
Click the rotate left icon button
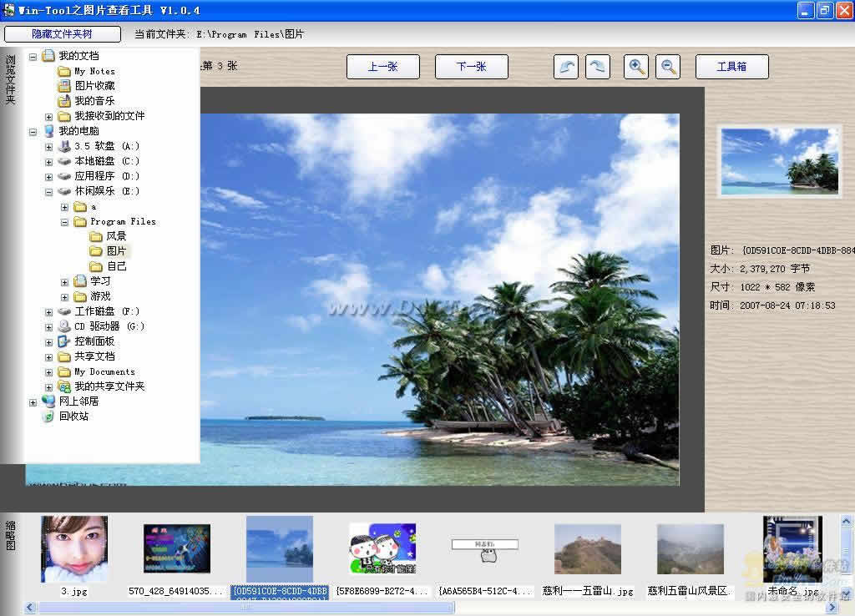[566, 67]
